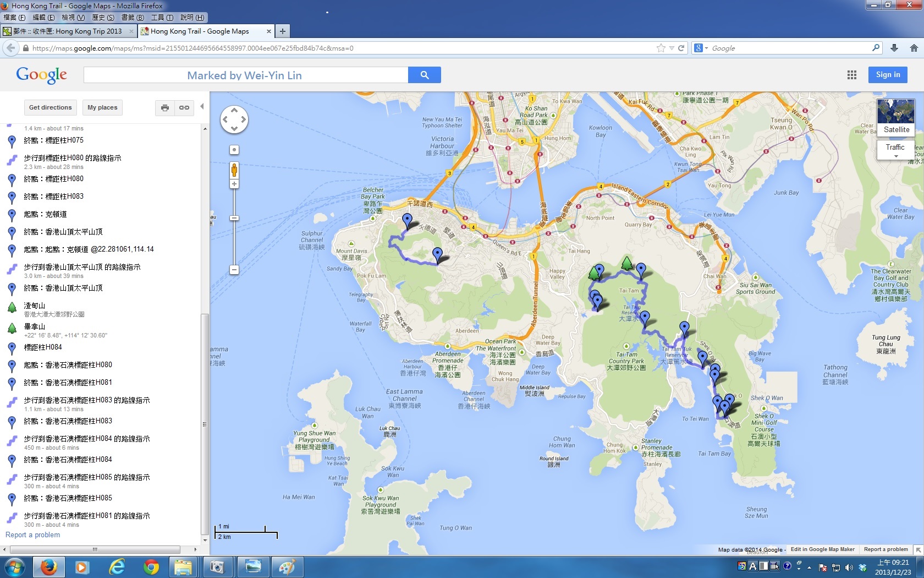The height and width of the screenshot is (578, 924).
Task: Select 起點：克頓道 list entry
Action: click(x=45, y=214)
